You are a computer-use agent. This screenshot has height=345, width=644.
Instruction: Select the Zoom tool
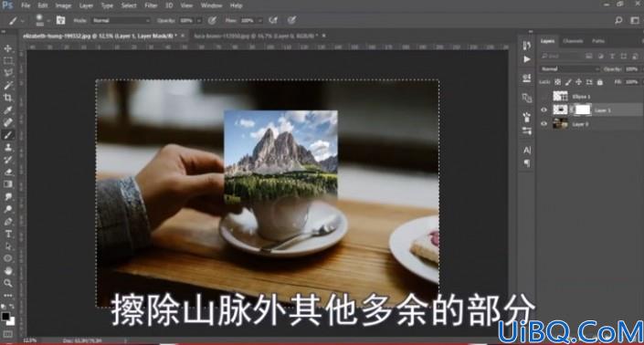click(8, 283)
